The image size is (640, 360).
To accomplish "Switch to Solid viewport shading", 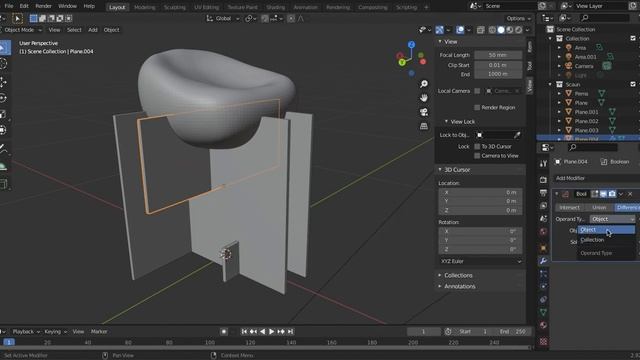I will coord(501,30).
